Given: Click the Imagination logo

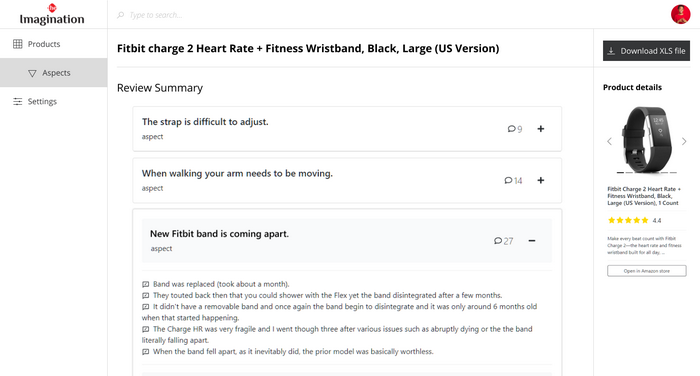Looking at the screenshot, I should tap(52, 14).
